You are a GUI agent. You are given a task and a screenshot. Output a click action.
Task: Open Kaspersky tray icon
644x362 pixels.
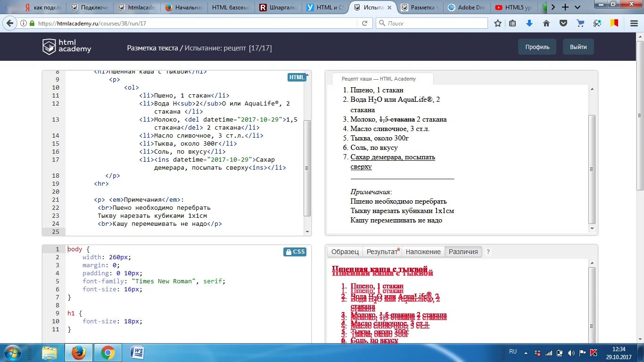594,353
